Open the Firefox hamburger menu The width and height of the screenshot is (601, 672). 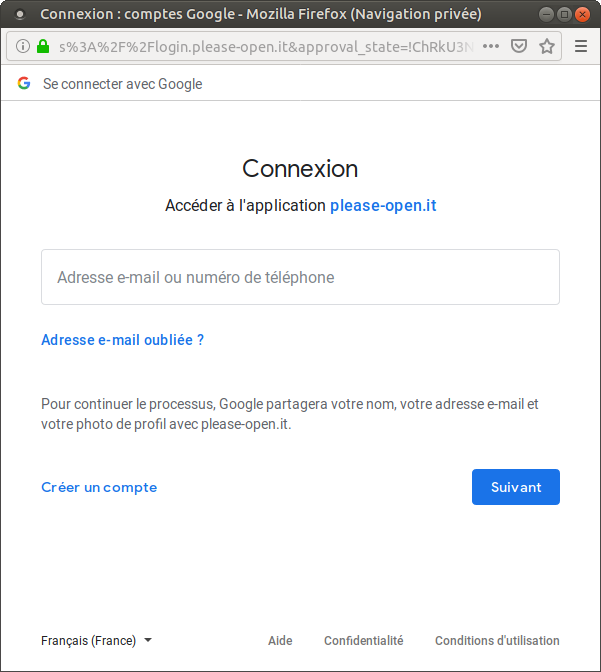[581, 46]
